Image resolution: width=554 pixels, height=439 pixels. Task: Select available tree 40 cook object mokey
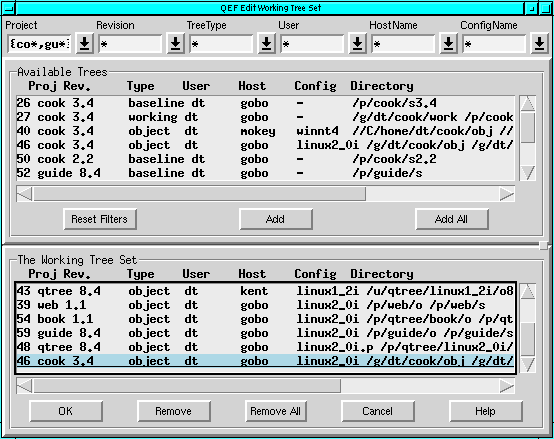265,131
